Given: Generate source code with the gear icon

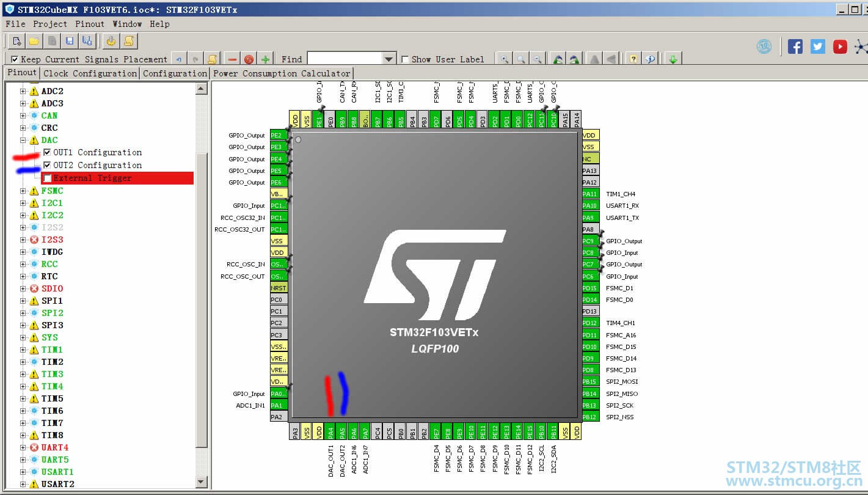Looking at the screenshot, I should [x=111, y=41].
